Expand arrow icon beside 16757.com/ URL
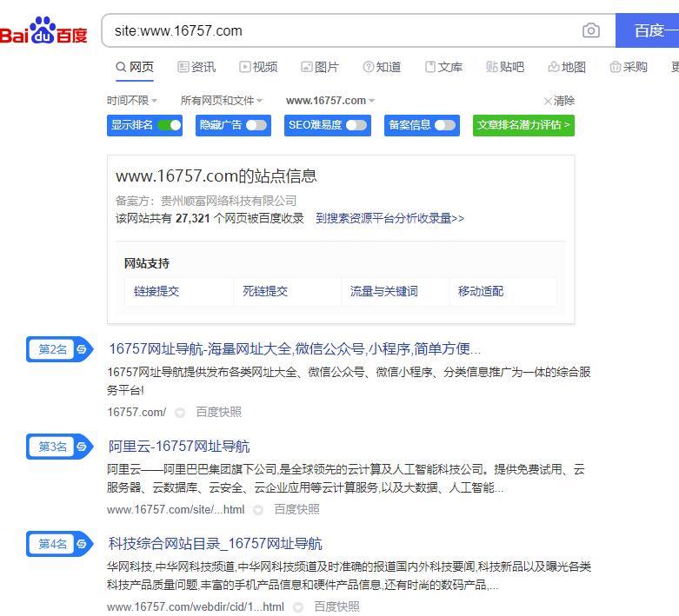679x616 pixels. tap(180, 413)
